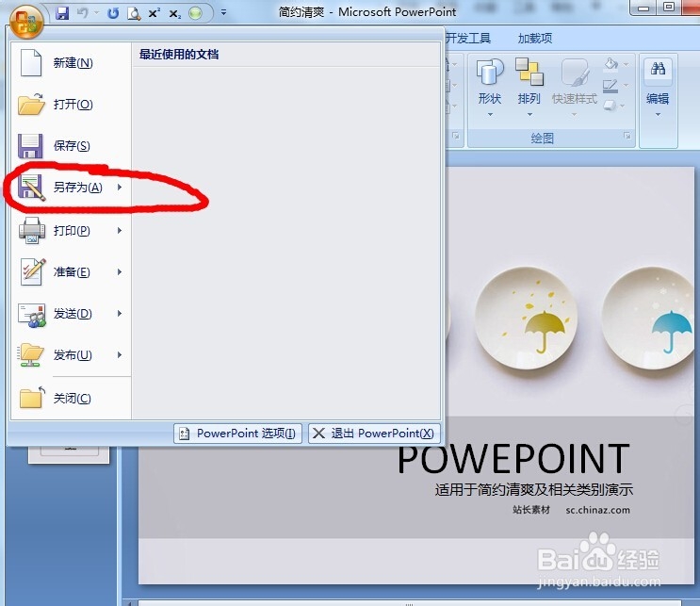
Task: Choose Prepare (准备) in Office menu
Action: 71,272
